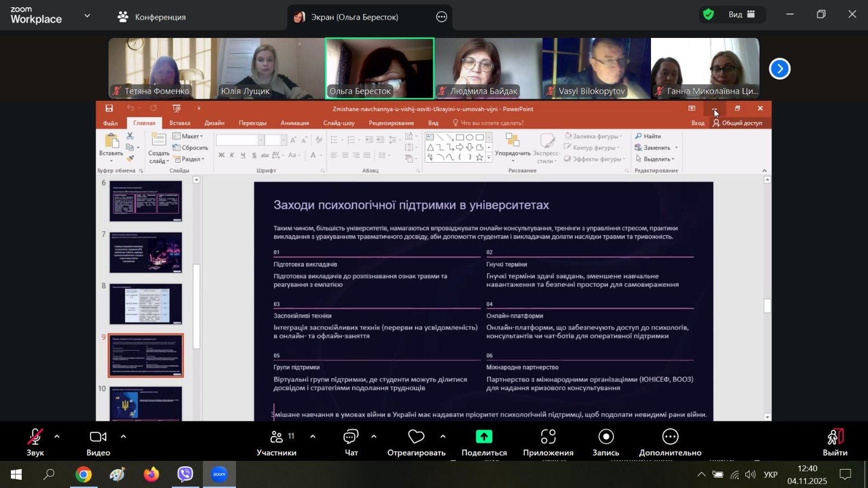Switch to the Конференция tab
The width and height of the screenshot is (868, 488).
152,17
